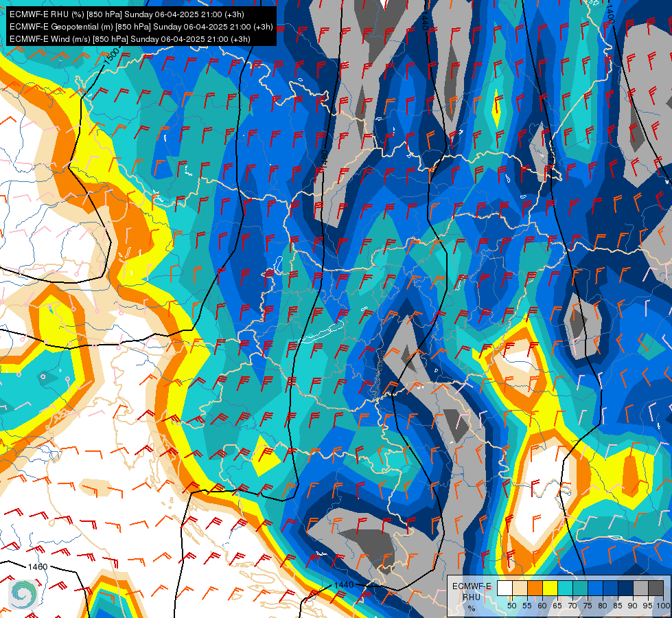This screenshot has height=618, width=672.
Task: Click the legend tick value 90
Action: pos(633,606)
